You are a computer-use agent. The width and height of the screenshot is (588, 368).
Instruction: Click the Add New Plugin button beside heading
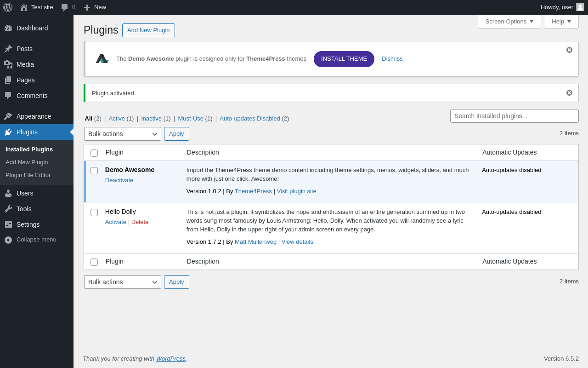pos(148,30)
